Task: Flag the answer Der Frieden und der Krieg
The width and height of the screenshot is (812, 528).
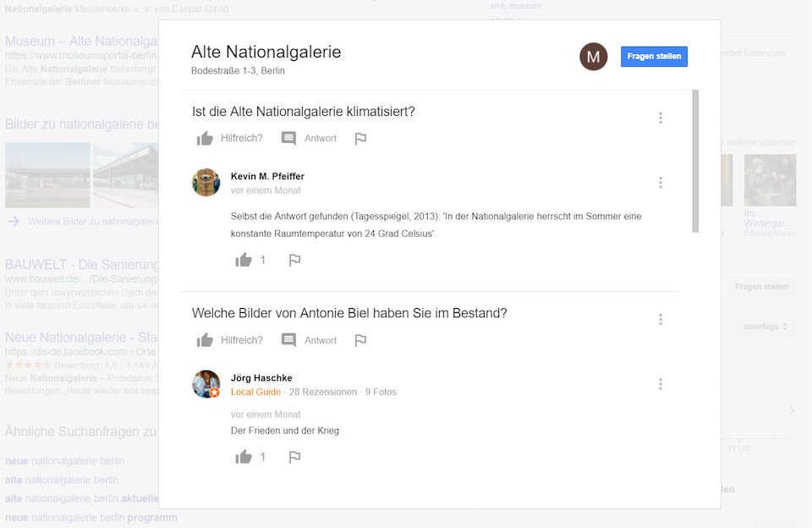Action: point(294,456)
